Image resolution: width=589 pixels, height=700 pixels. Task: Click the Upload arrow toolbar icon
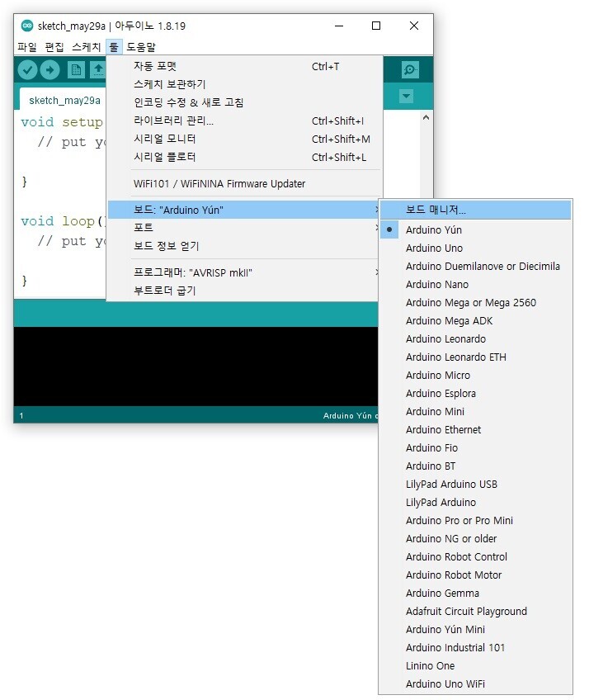49,69
